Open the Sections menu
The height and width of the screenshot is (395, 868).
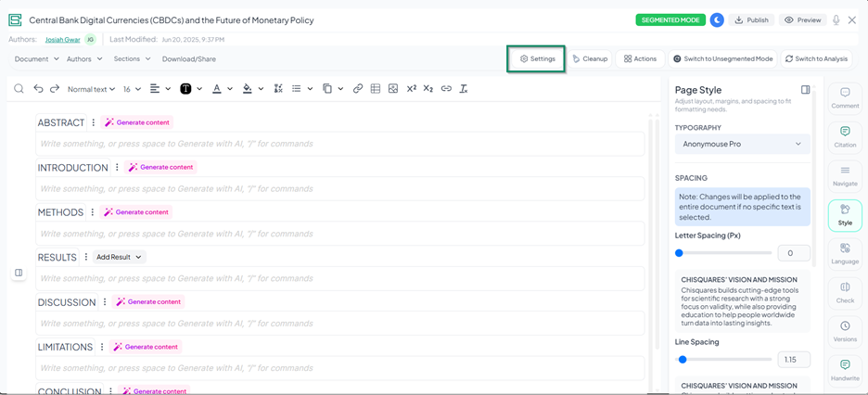132,58
